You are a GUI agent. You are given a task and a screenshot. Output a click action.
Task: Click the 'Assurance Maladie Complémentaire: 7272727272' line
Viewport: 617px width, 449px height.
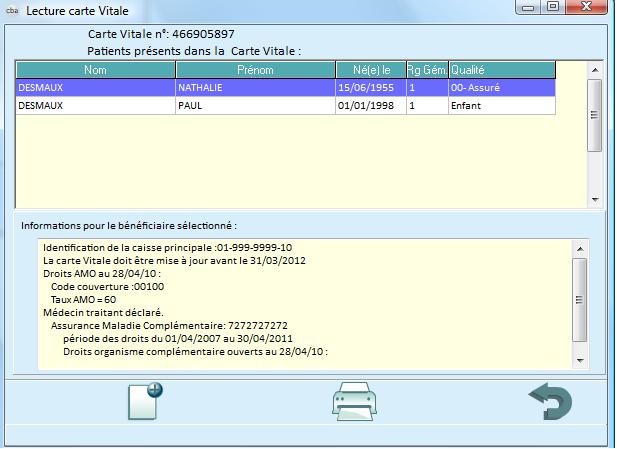[x=169, y=325]
